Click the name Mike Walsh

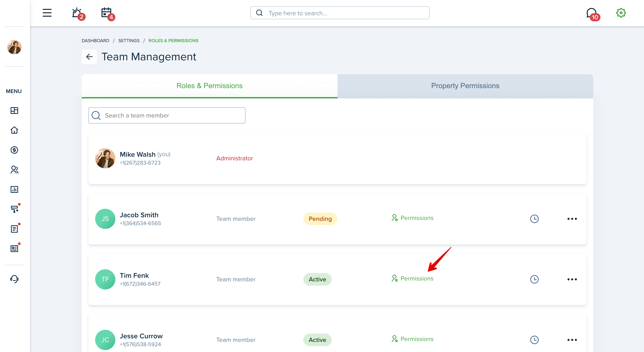(138, 154)
